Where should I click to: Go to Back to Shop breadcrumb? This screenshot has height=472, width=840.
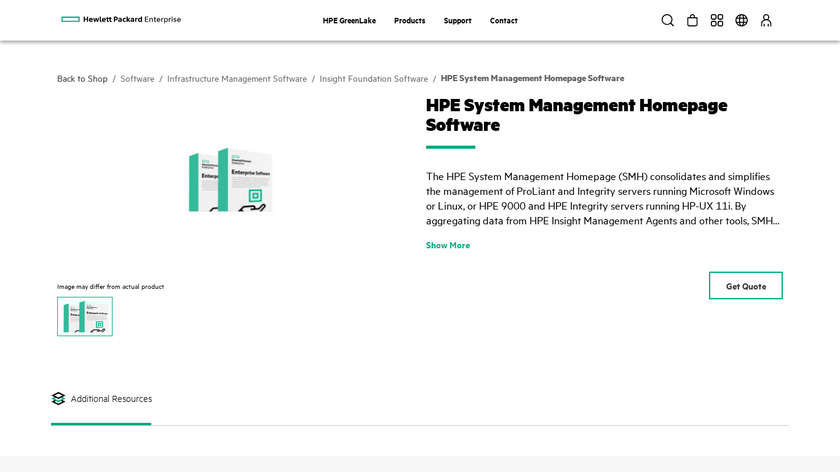click(82, 79)
